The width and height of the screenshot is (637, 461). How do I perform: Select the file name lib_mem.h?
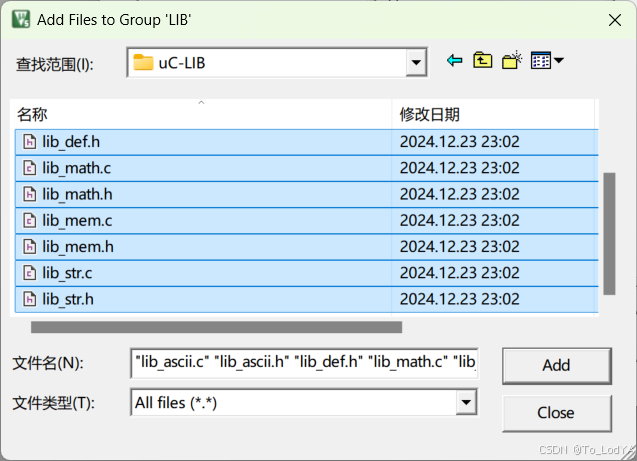coord(78,247)
